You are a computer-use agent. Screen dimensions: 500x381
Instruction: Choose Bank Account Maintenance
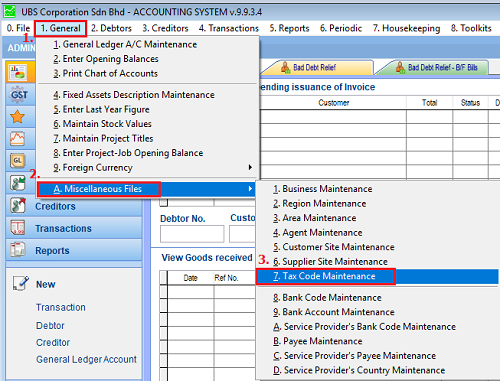tap(378, 312)
